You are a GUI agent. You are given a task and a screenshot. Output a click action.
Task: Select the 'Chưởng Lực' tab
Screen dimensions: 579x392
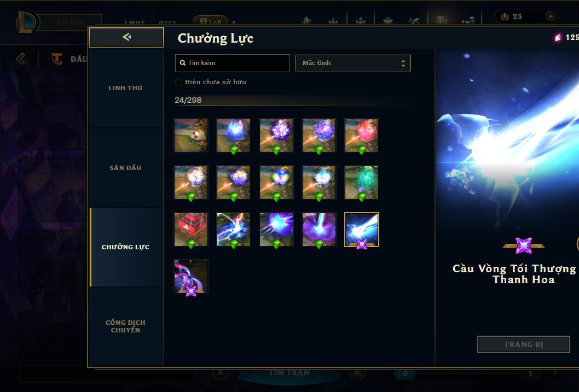click(125, 247)
